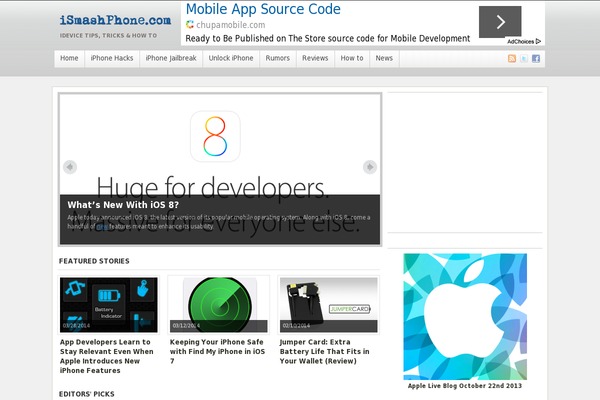The width and height of the screenshot is (600, 400).
Task: Open What's New With iOS 8? headline
Action: (123, 205)
